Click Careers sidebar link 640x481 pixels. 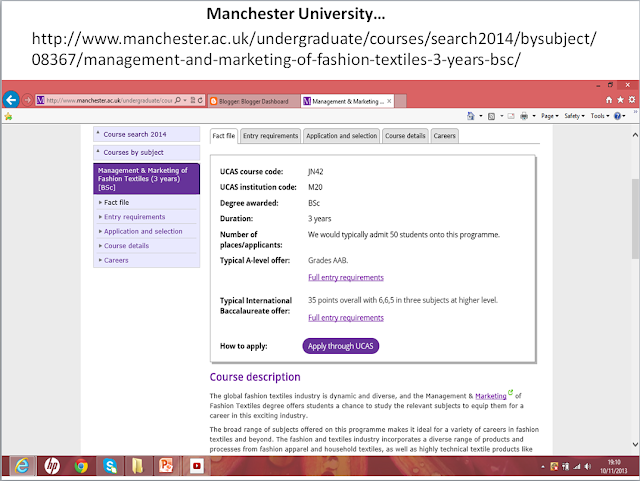116,260
